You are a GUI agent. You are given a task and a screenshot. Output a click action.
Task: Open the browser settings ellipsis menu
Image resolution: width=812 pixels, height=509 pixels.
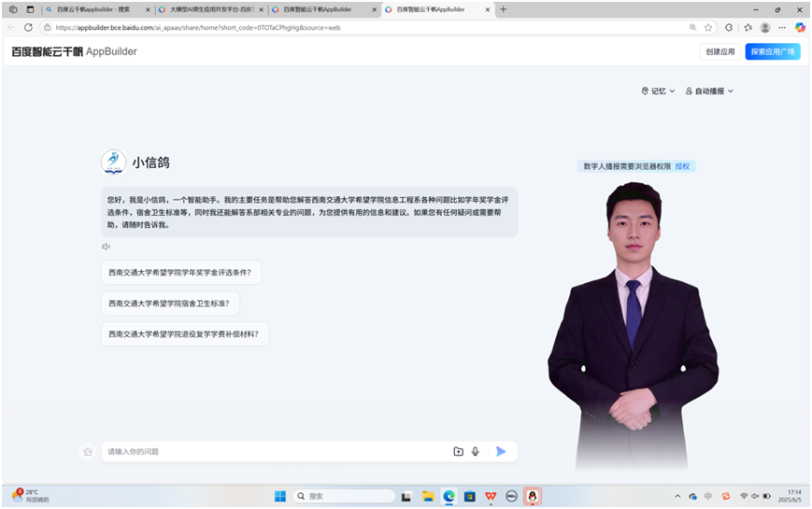point(782,27)
